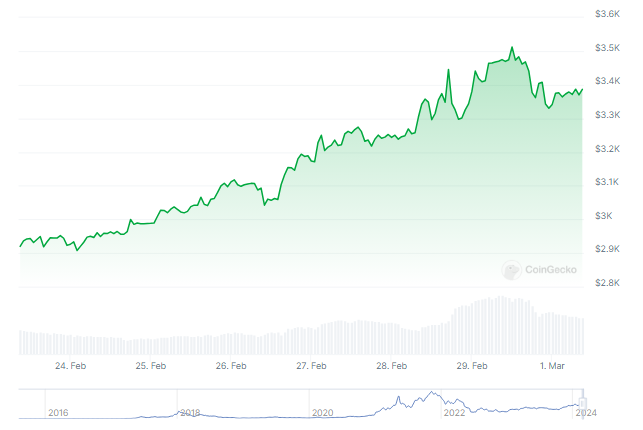Select the 1. Mar date label
Screen dimensions: 643x430
pyautogui.click(x=553, y=366)
